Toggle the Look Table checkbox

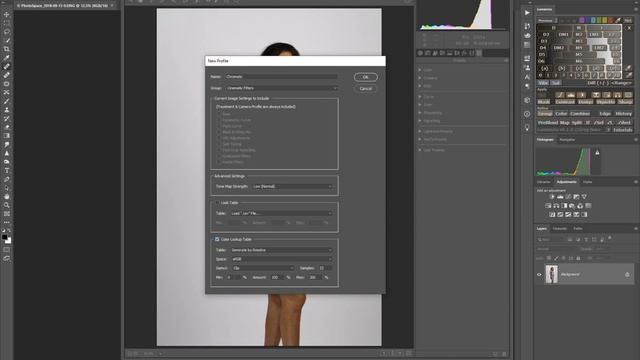[217, 202]
